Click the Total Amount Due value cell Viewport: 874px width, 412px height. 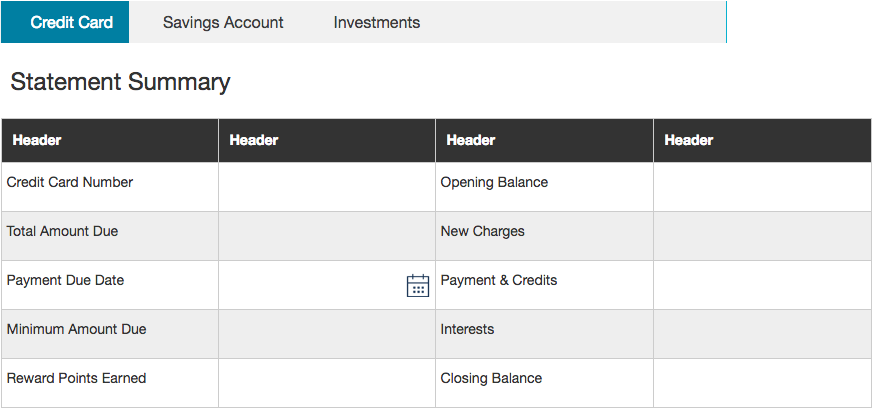pyautogui.click(x=327, y=236)
